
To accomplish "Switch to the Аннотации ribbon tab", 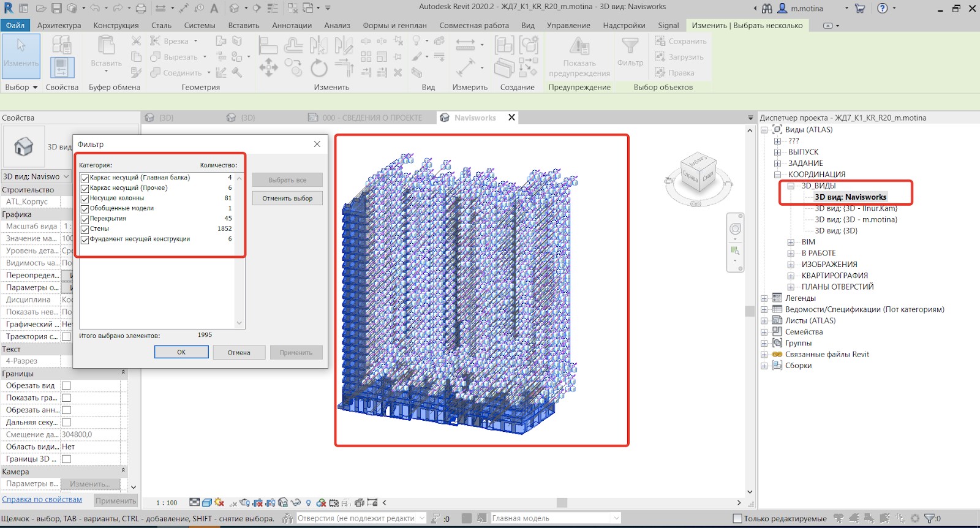I will 292,25.
